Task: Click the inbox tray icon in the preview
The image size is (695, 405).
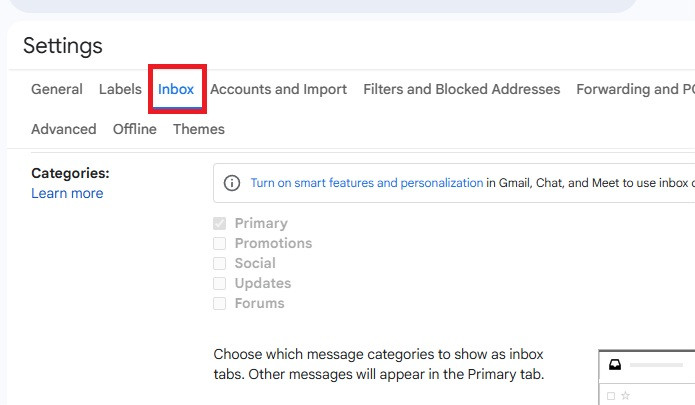Action: click(x=615, y=365)
